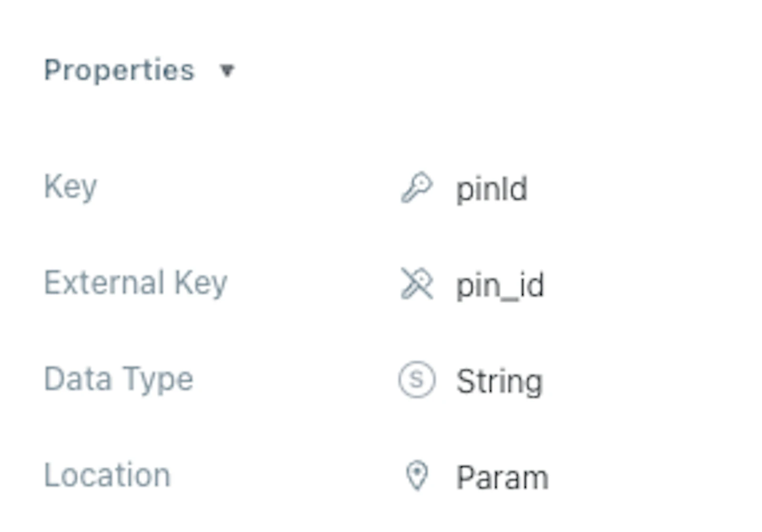Open the Key field showing pinId

pos(492,189)
